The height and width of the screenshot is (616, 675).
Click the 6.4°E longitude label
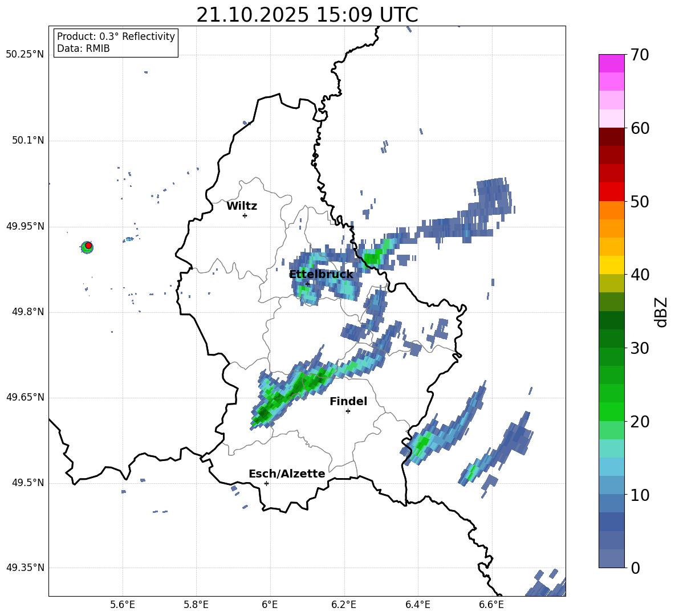(417, 605)
